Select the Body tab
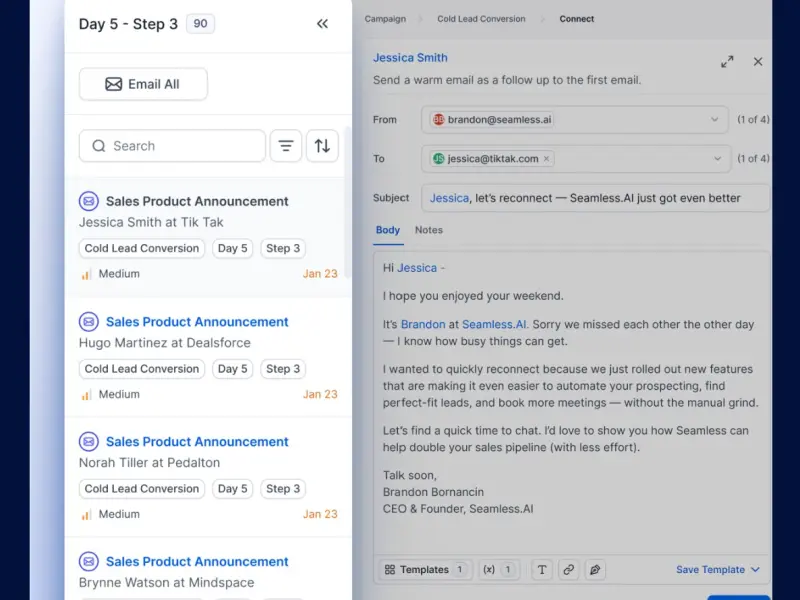 coord(387,230)
